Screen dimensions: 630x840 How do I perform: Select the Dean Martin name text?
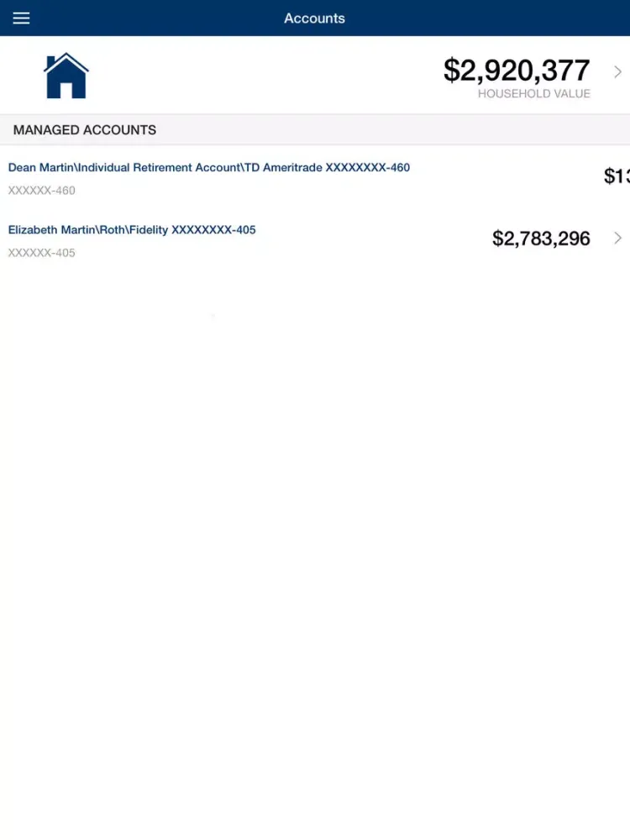point(41,168)
